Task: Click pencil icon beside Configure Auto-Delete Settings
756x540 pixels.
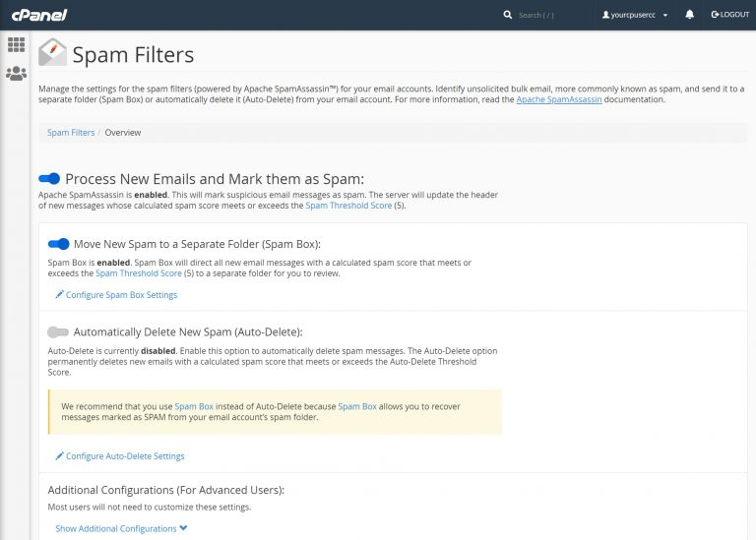Action: pos(59,455)
